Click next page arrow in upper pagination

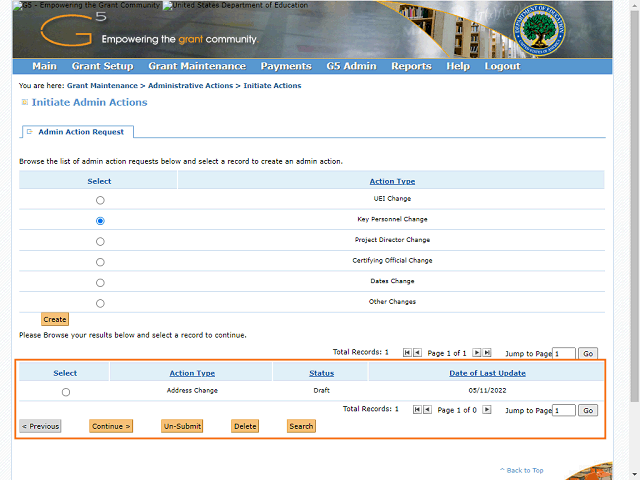pos(477,353)
